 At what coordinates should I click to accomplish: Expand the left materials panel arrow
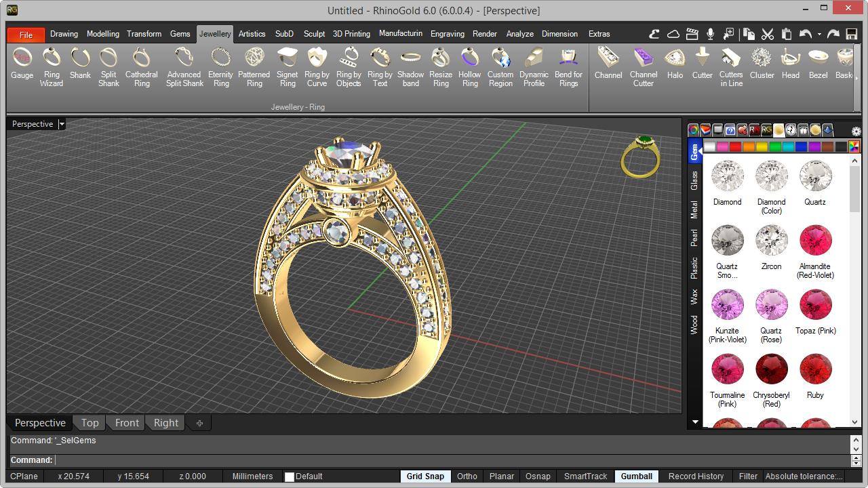[694, 422]
